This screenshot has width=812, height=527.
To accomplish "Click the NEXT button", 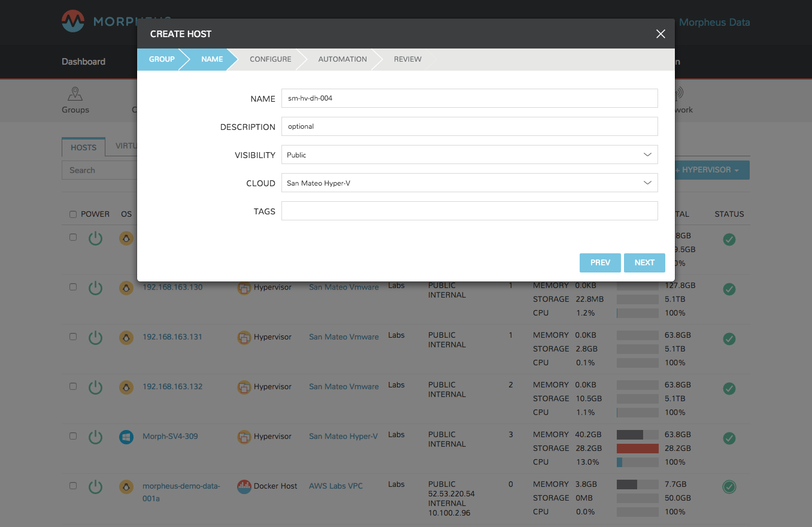I will click(x=644, y=262).
